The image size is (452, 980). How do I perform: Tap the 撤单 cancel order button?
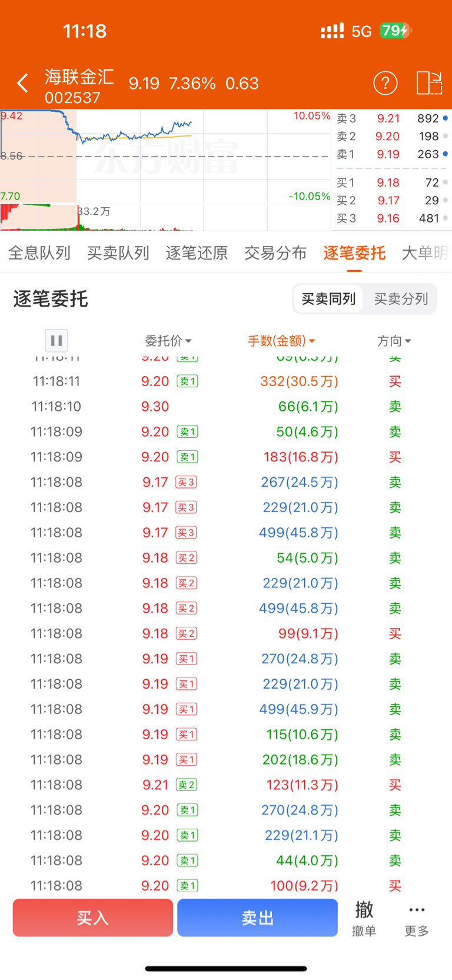[x=364, y=919]
